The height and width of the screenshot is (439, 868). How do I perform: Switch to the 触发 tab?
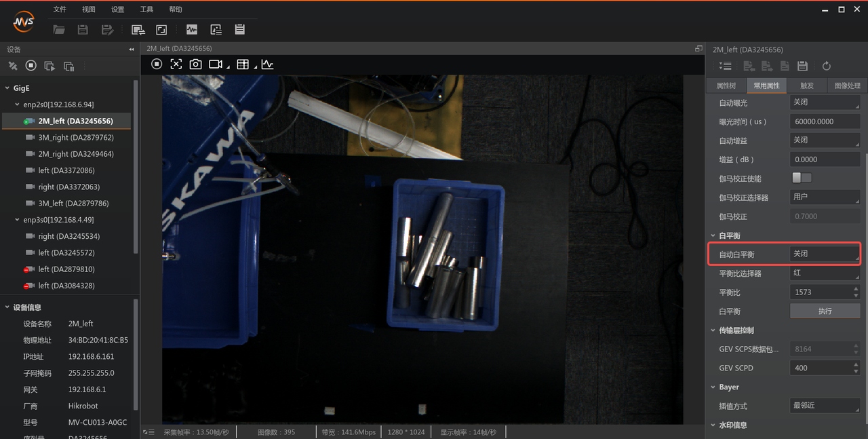(807, 85)
